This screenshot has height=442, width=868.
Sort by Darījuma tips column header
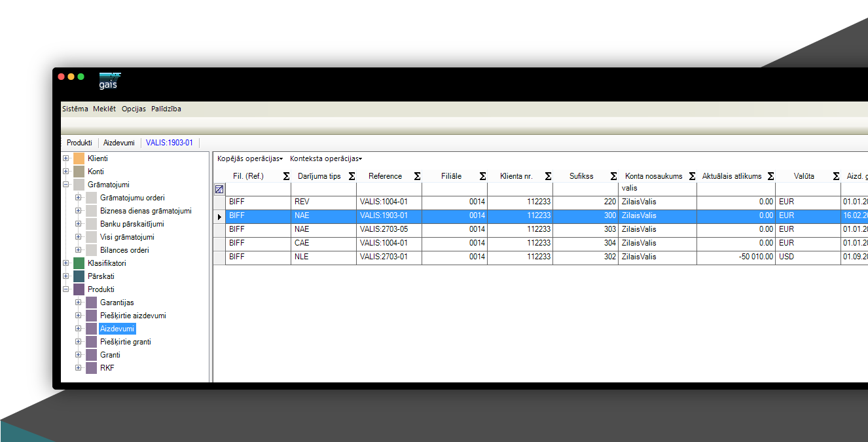(x=319, y=176)
